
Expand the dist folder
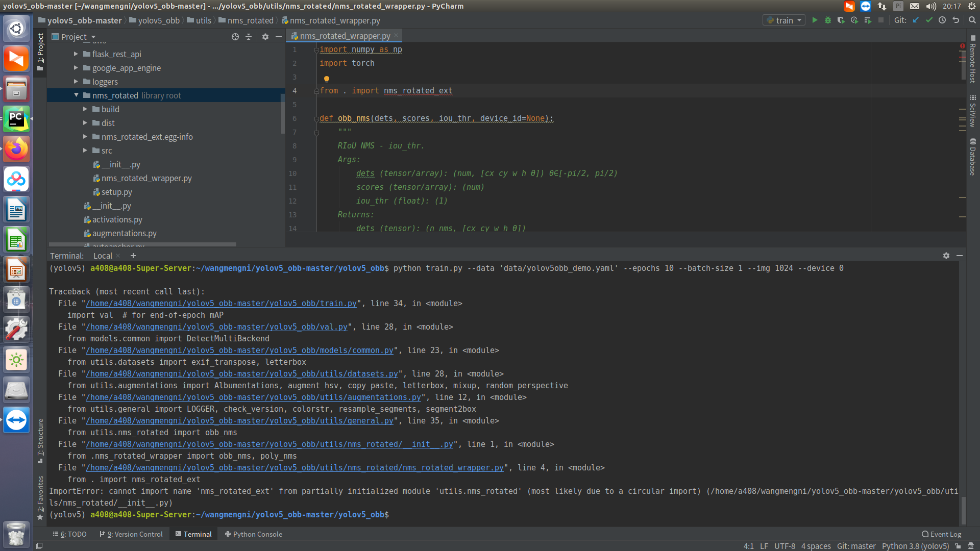85,123
